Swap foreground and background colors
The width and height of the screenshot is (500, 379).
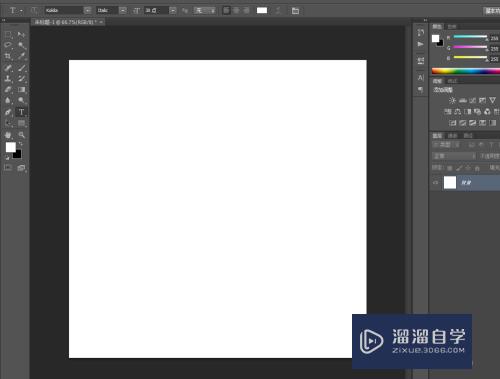point(21,144)
